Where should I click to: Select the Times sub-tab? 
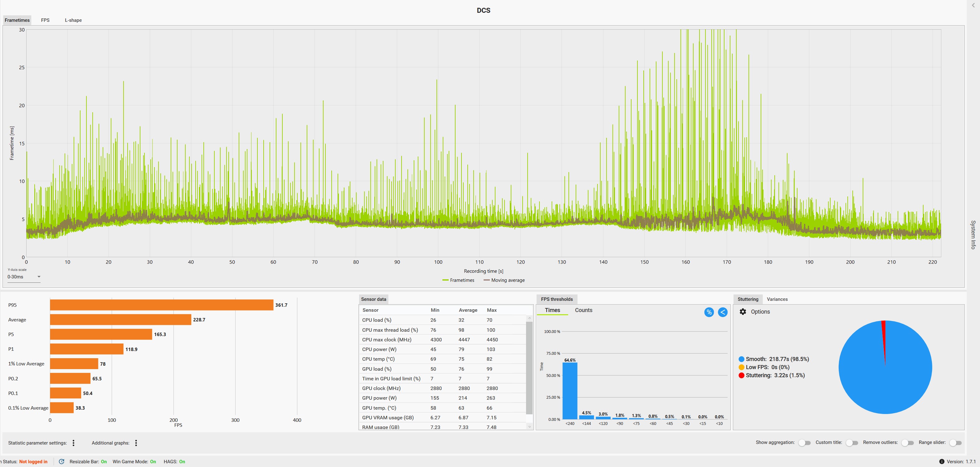point(552,311)
